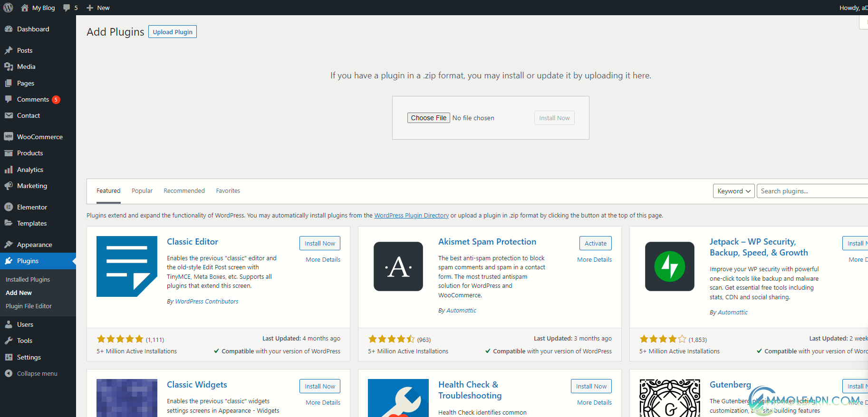The width and height of the screenshot is (868, 417).
Task: Open the Tools wrench icon in sidebar
Action: 9,341
